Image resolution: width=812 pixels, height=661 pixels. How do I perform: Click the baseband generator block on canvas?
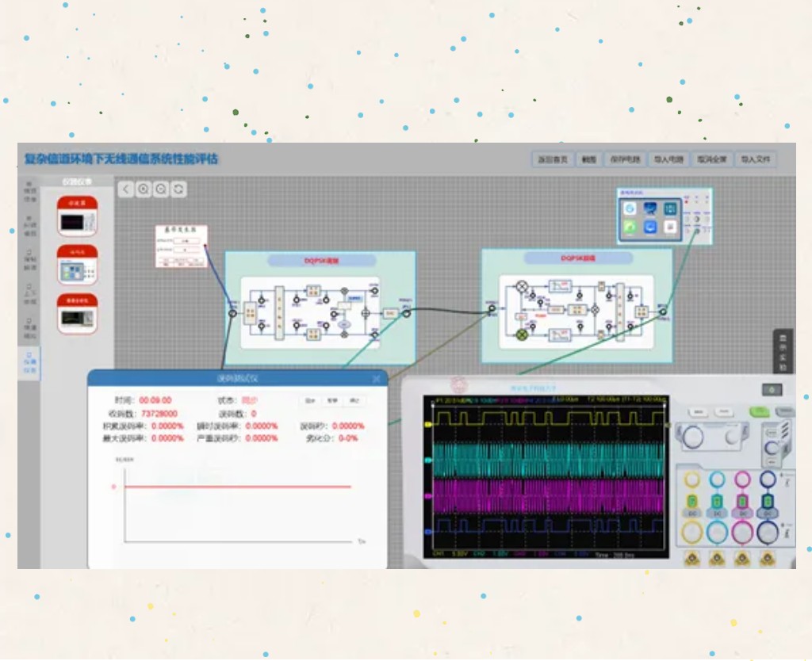[x=181, y=246]
